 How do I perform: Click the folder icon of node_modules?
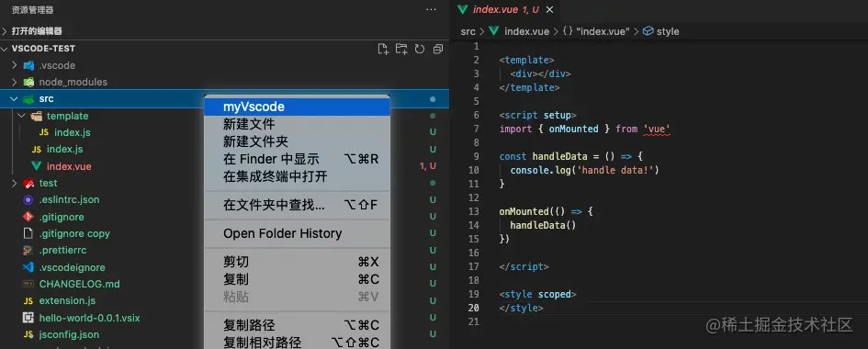[x=28, y=82]
